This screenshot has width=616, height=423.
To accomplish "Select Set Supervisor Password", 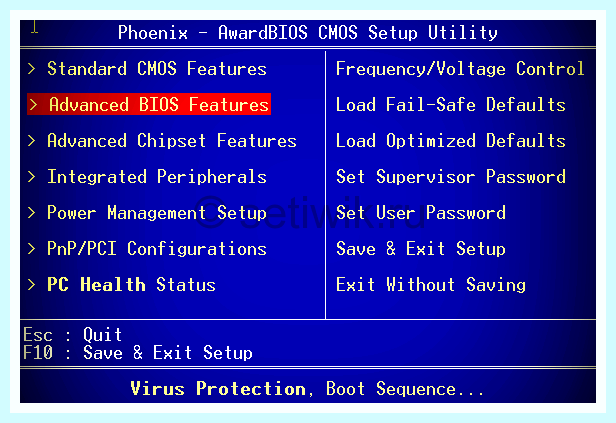I will [x=451, y=177].
